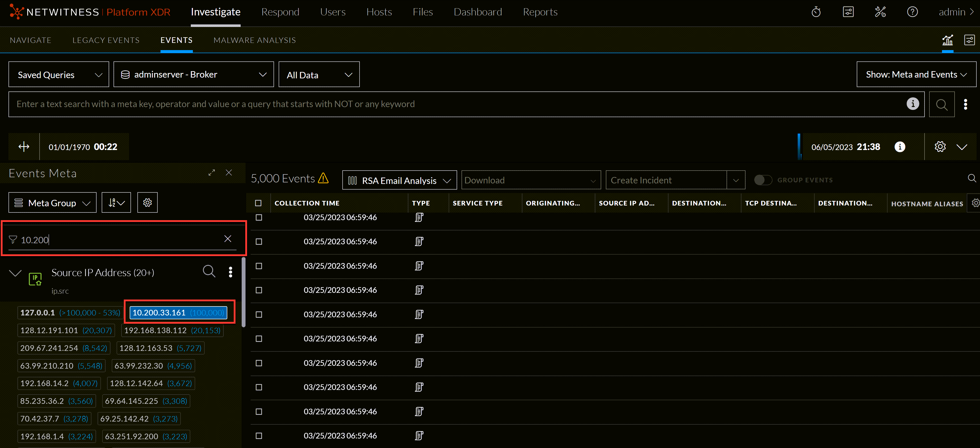Check the first event row checkbox
980x448 pixels.
pos(259,217)
